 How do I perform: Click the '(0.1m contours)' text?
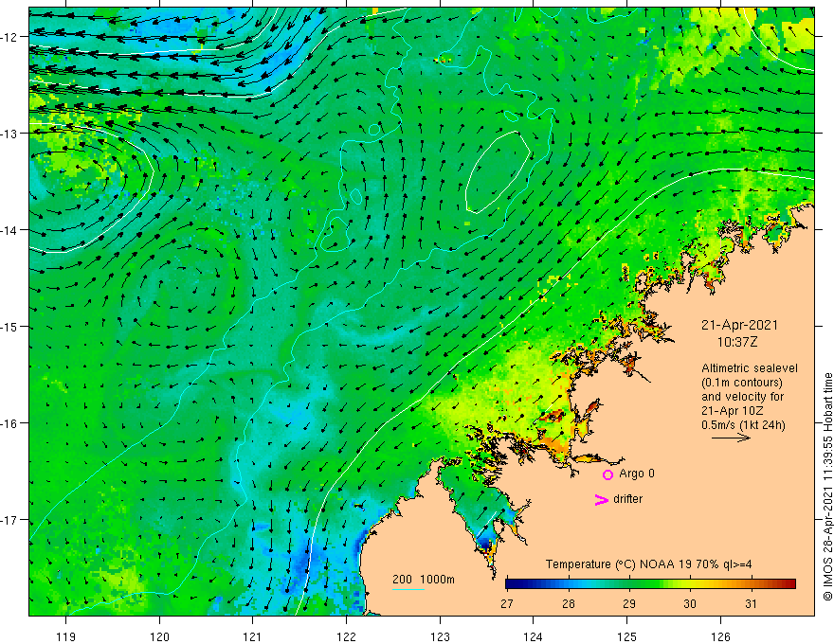click(742, 383)
